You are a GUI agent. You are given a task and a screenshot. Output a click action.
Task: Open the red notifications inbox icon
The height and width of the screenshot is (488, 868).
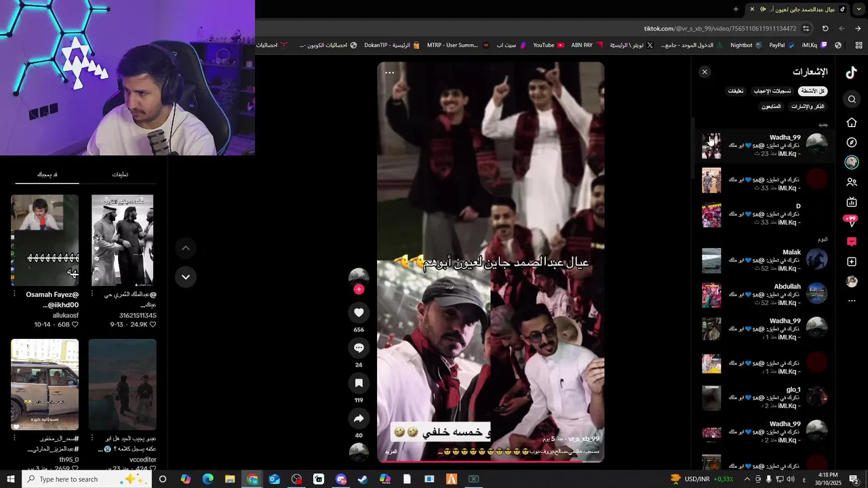click(x=852, y=242)
